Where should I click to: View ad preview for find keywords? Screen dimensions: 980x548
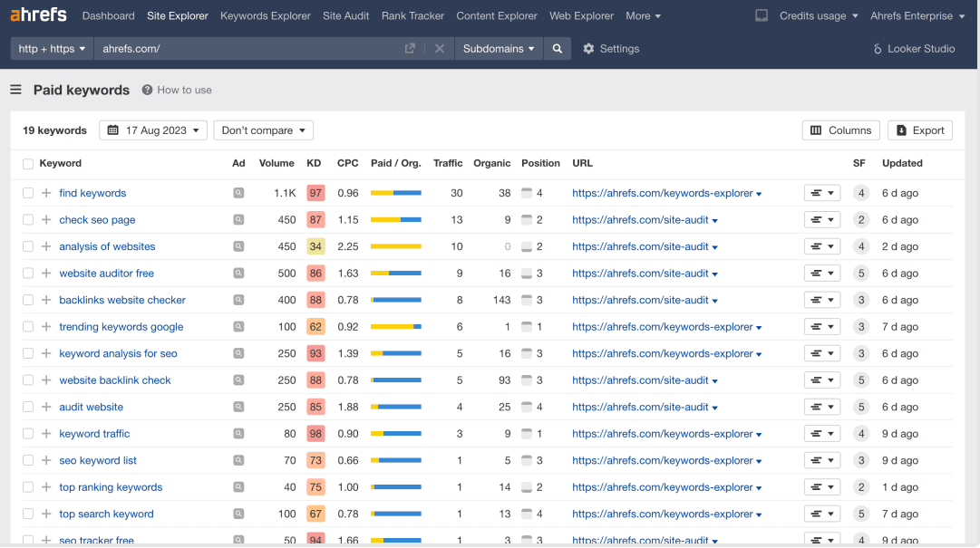(x=238, y=193)
